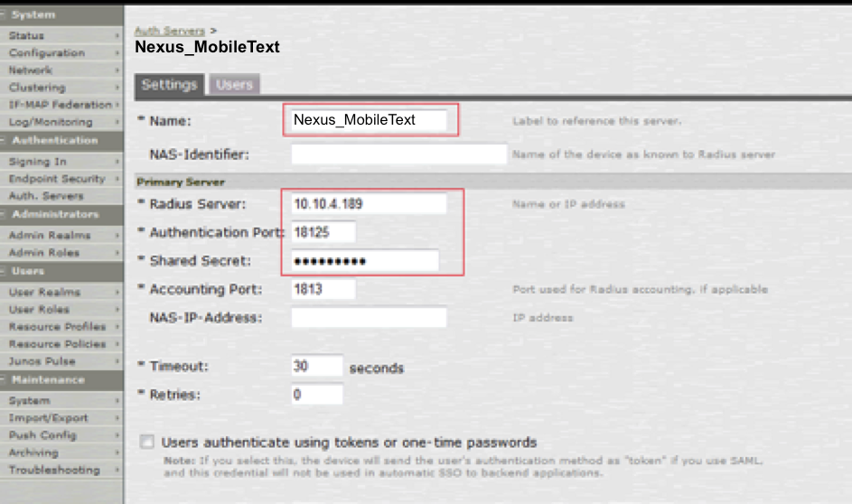
Task: Click the Radius Server address field
Action: (x=368, y=204)
